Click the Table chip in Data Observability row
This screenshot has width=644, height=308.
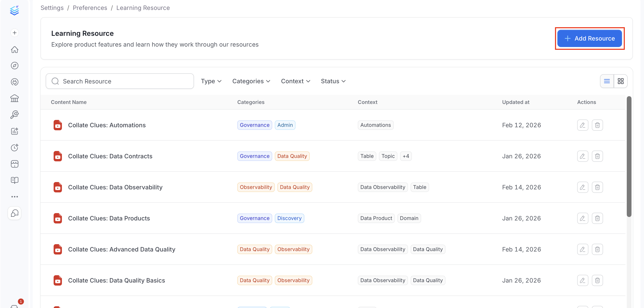click(x=419, y=187)
